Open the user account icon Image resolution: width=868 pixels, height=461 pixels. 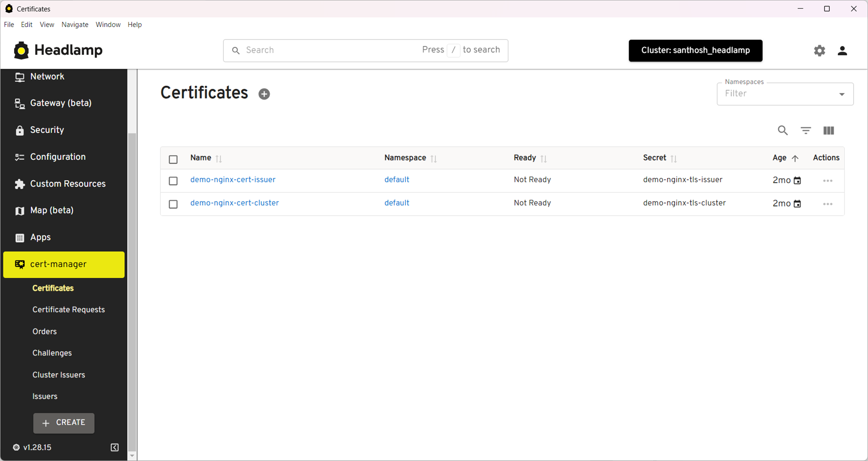tap(842, 51)
